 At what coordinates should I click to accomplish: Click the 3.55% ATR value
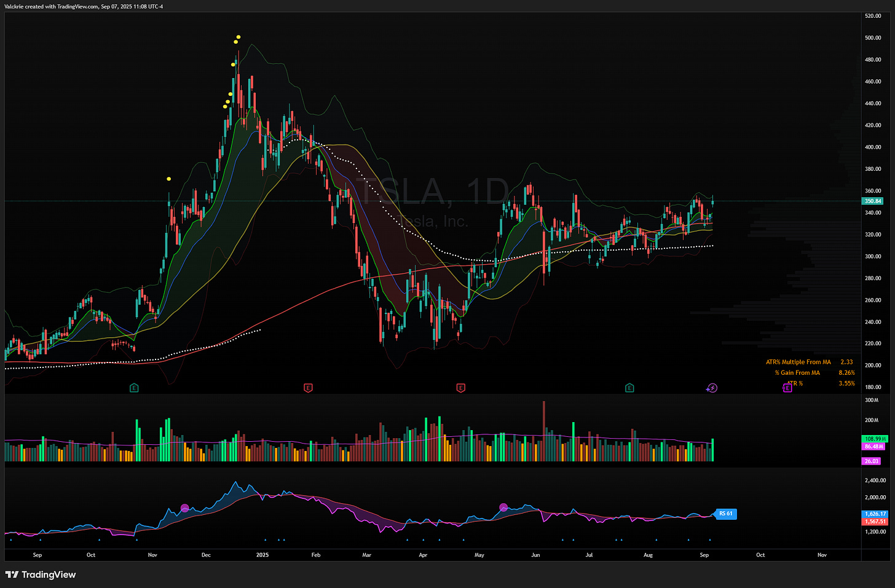pos(846,383)
